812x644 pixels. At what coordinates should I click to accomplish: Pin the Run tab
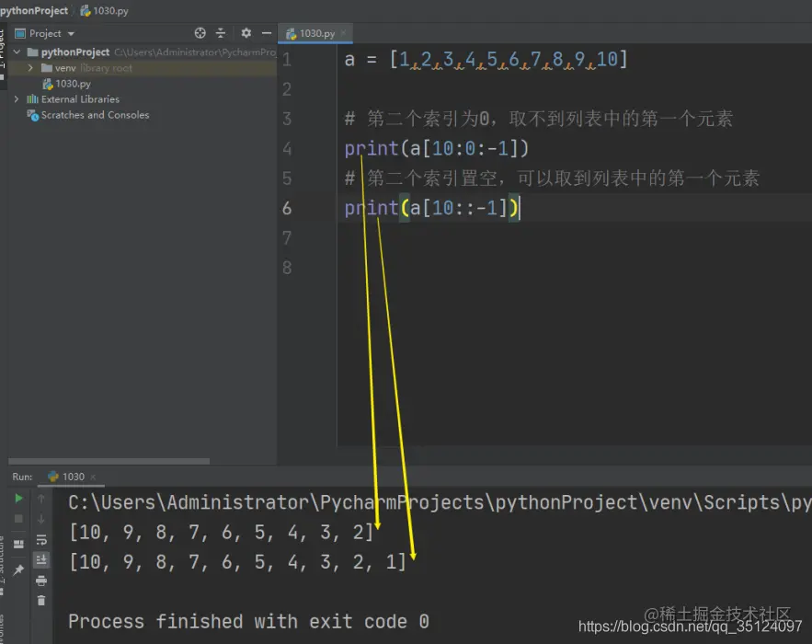click(18, 569)
